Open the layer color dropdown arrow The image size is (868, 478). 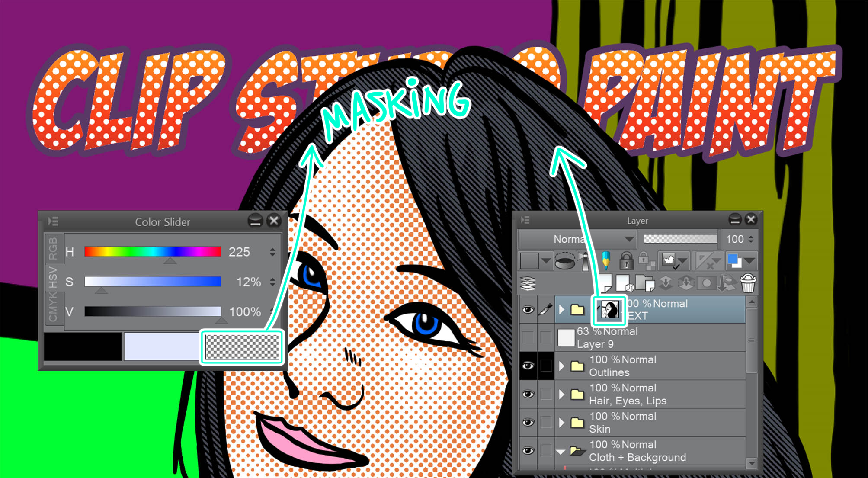click(x=750, y=261)
